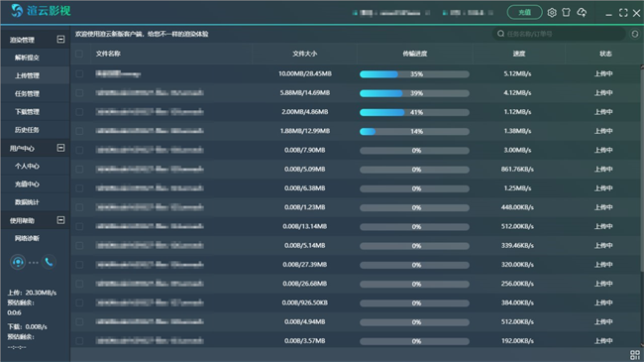Viewport: 644px width, 362px height.
Task: Click the 41% transfer progress bar
Action: coord(414,112)
